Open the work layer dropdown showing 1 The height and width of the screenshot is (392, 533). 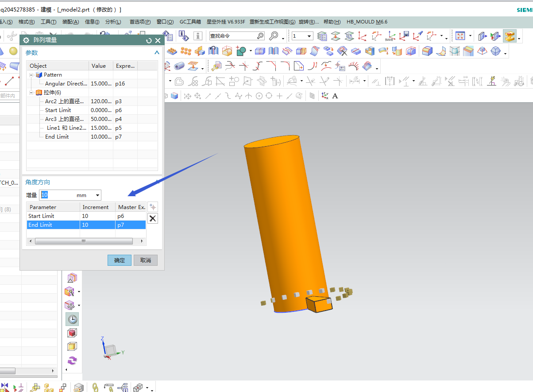(309, 36)
